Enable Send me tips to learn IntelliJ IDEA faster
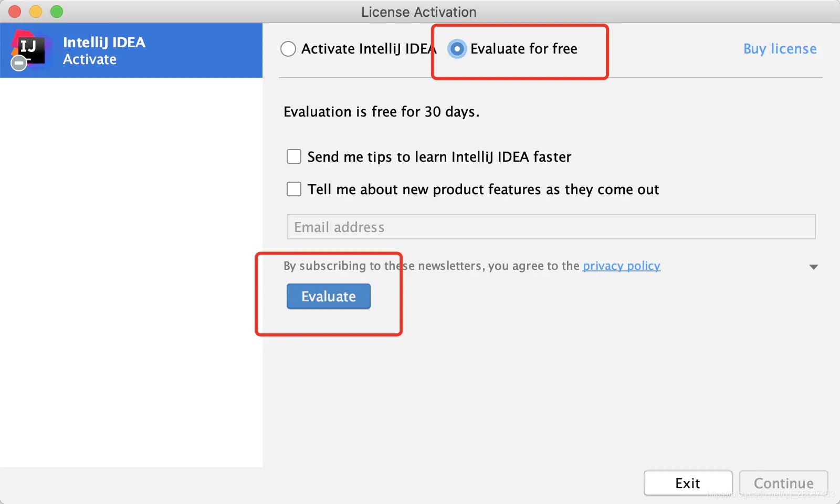The width and height of the screenshot is (840, 504). pos(294,156)
